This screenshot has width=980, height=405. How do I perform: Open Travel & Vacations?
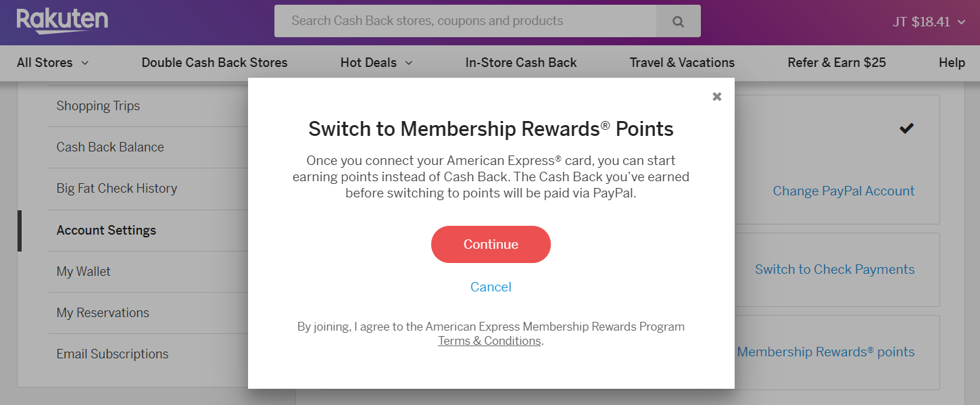click(x=682, y=62)
